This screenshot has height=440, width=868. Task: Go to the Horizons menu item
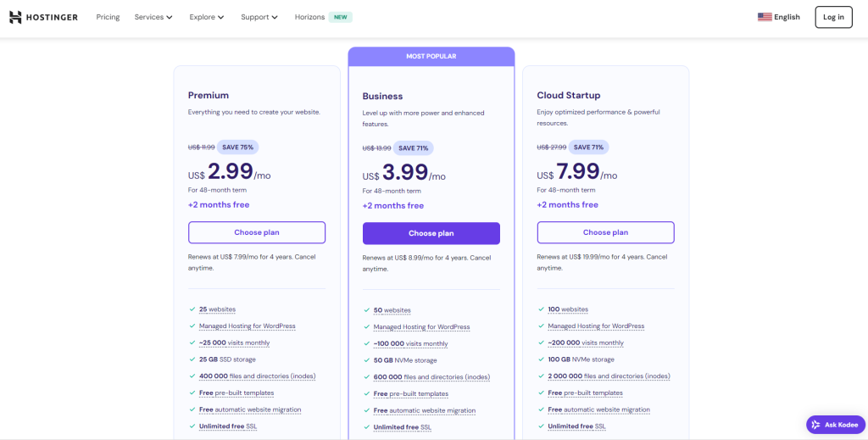pyautogui.click(x=309, y=17)
